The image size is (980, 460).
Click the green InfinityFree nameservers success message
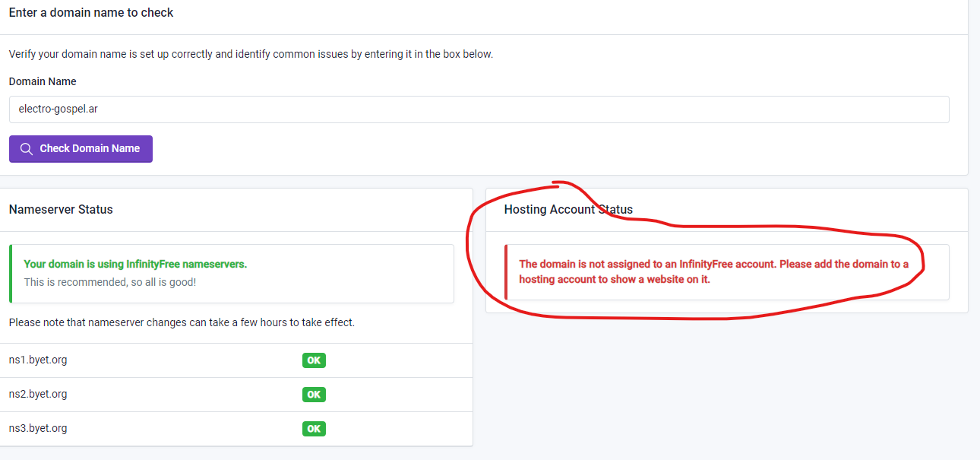pyautogui.click(x=135, y=264)
